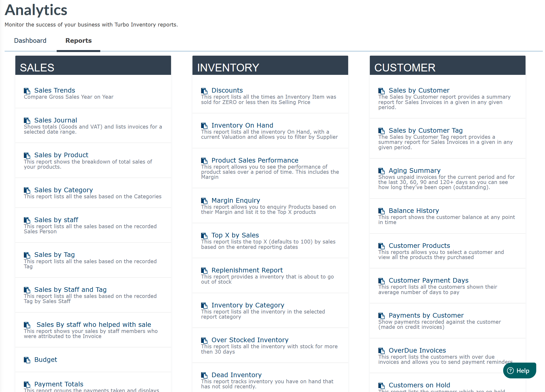Click the report icon beside Aging Summary
Screen dimensions: 545x392
(x=381, y=171)
